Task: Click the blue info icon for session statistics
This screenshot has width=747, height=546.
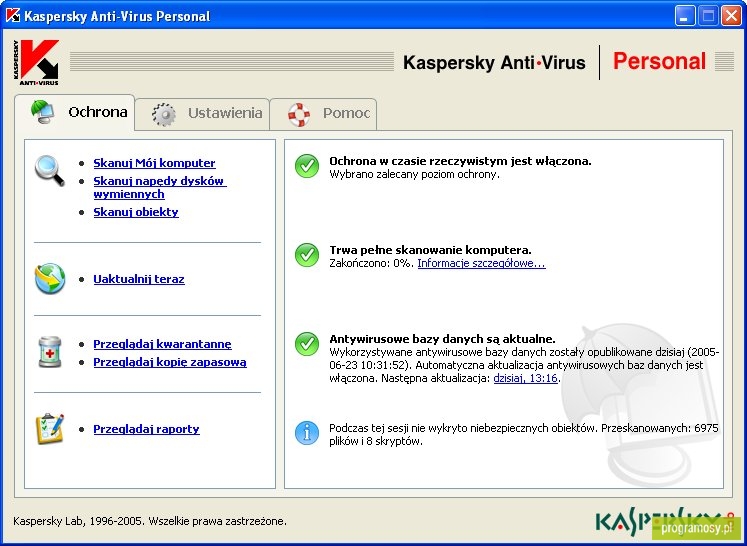Action: (307, 433)
